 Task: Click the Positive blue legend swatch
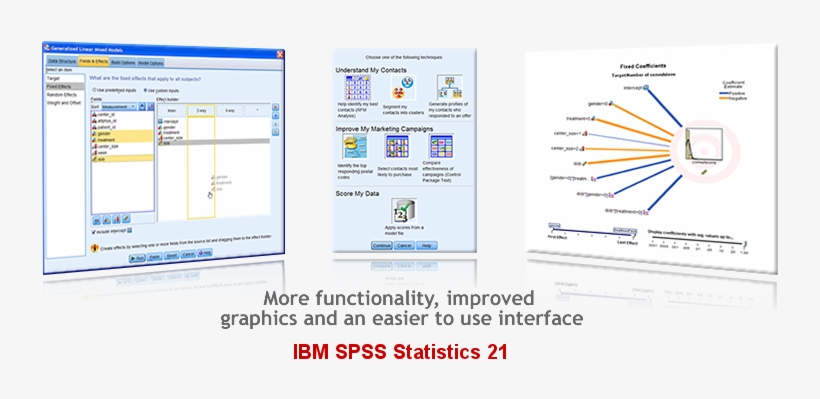724,94
